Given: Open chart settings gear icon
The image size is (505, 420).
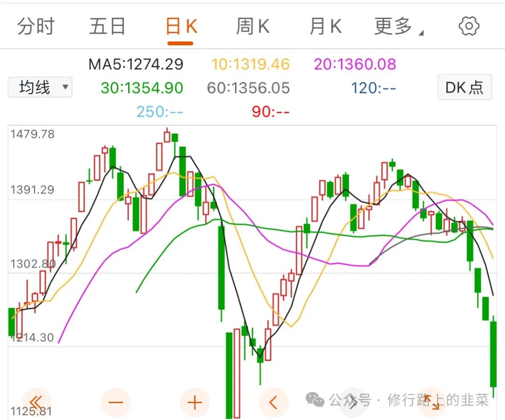Looking at the screenshot, I should 469,26.
